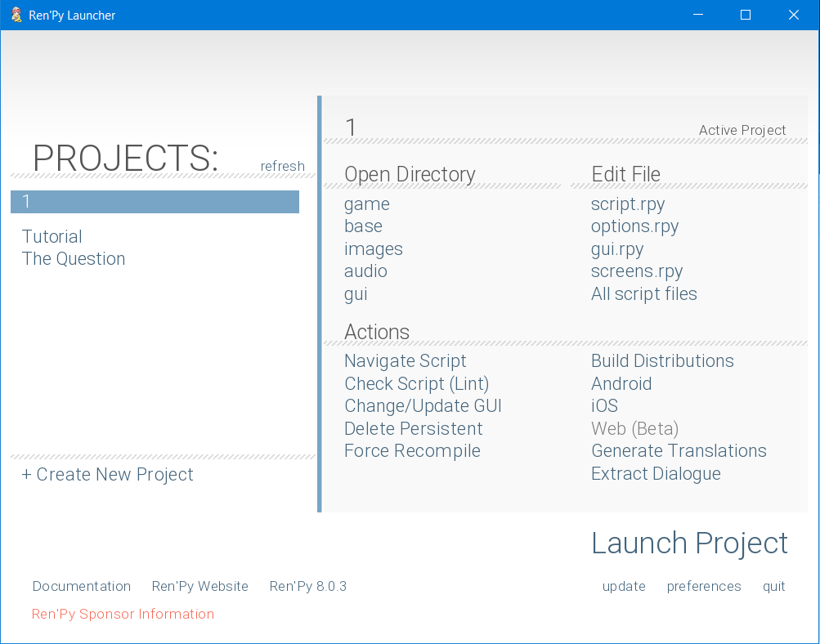Refresh the projects list
Image resolution: width=820 pixels, height=644 pixels.
tap(282, 166)
